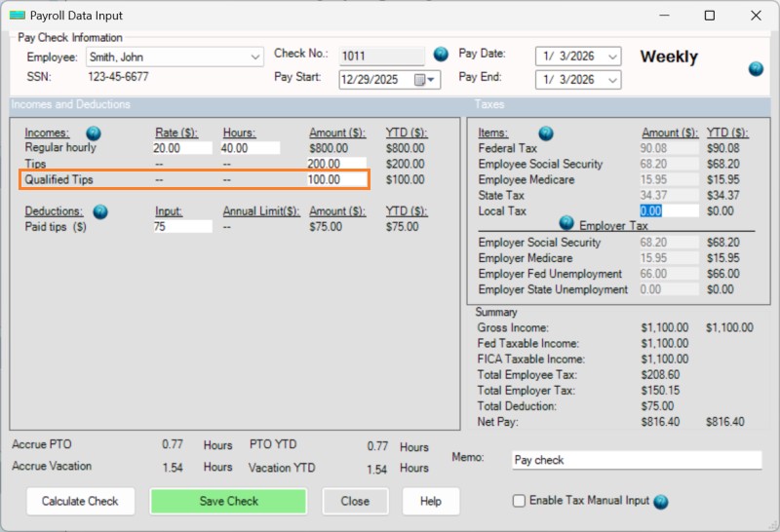Image resolution: width=780 pixels, height=532 pixels.
Task: Click the Incomes heading label
Action: pyautogui.click(x=47, y=133)
